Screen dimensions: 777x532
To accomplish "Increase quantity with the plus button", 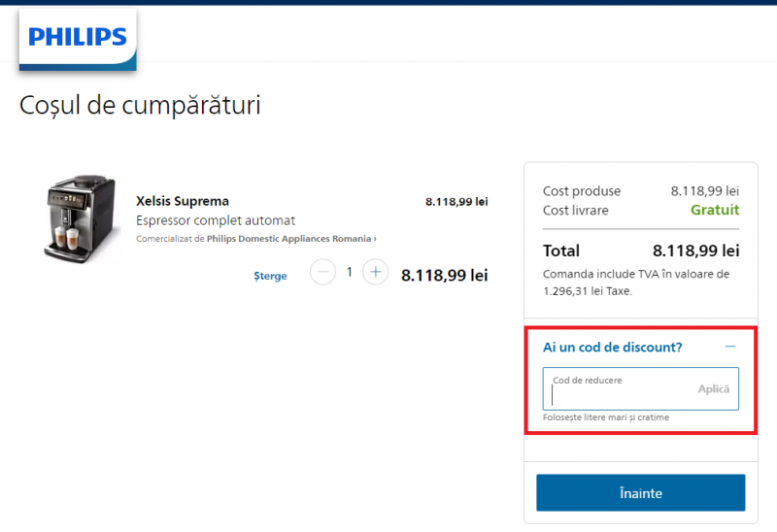I will coord(375,272).
